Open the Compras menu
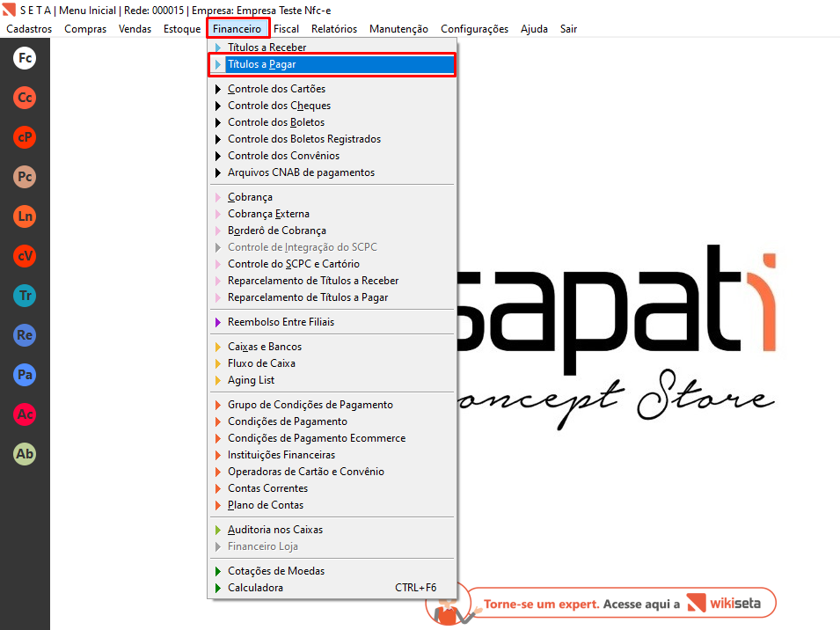This screenshot has width=840, height=630. 85,29
